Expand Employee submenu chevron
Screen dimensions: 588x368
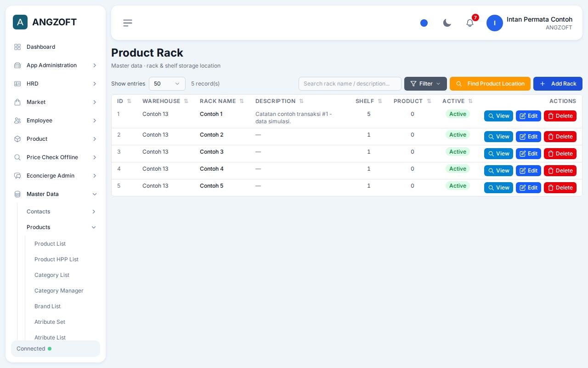(95, 121)
